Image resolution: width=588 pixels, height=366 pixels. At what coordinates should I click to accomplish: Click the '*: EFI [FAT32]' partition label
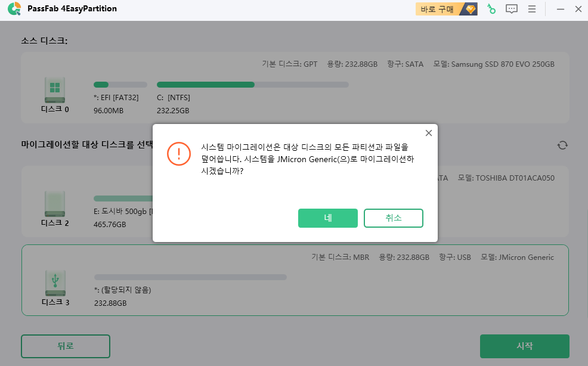116,98
